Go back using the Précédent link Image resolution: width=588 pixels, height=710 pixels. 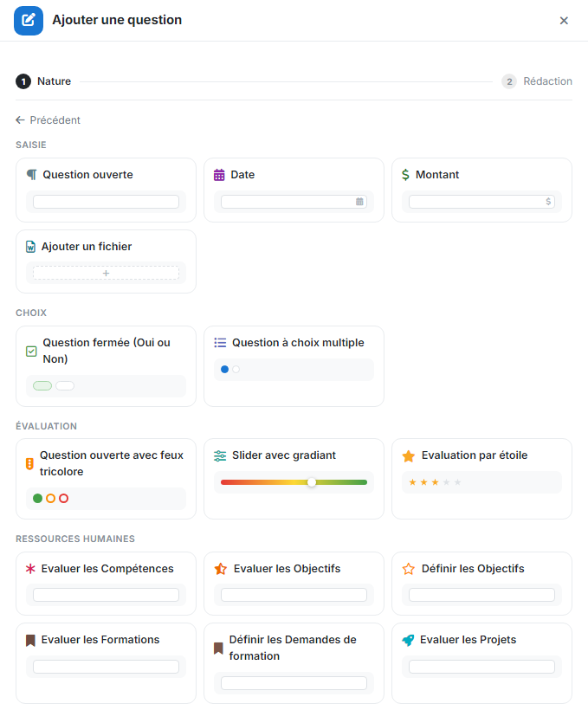pyautogui.click(x=48, y=120)
